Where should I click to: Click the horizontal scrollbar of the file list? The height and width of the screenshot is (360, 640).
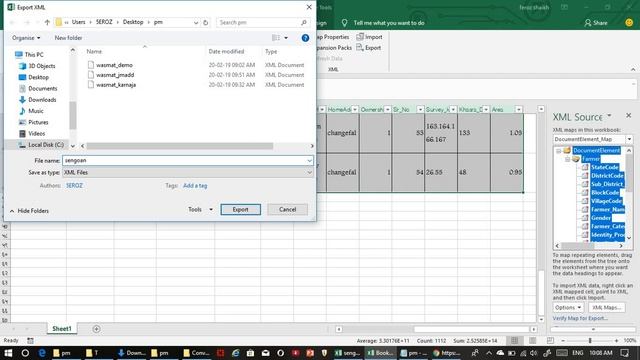coord(180,146)
